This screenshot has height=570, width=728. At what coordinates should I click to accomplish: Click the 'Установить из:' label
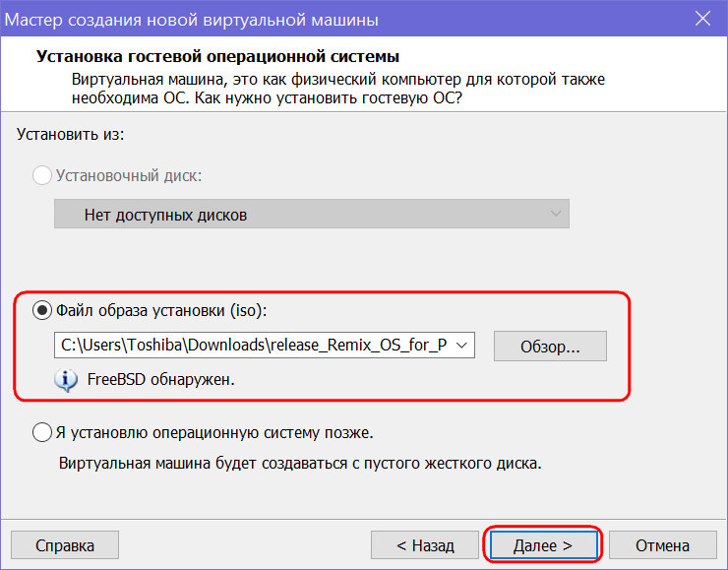pyautogui.click(x=71, y=134)
